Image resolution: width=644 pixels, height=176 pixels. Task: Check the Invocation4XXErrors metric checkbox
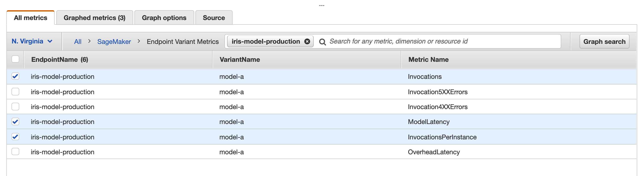point(16,107)
